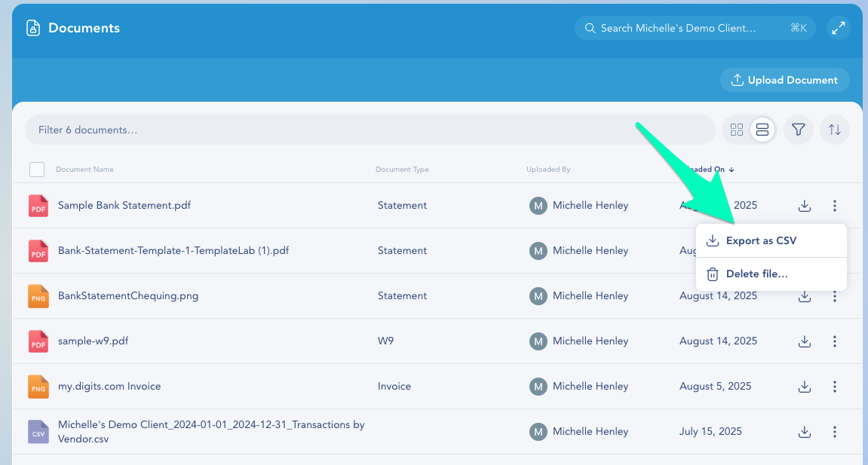Click PNG icon for BankStatementChequing.png
The height and width of the screenshot is (465, 868).
pos(38,296)
